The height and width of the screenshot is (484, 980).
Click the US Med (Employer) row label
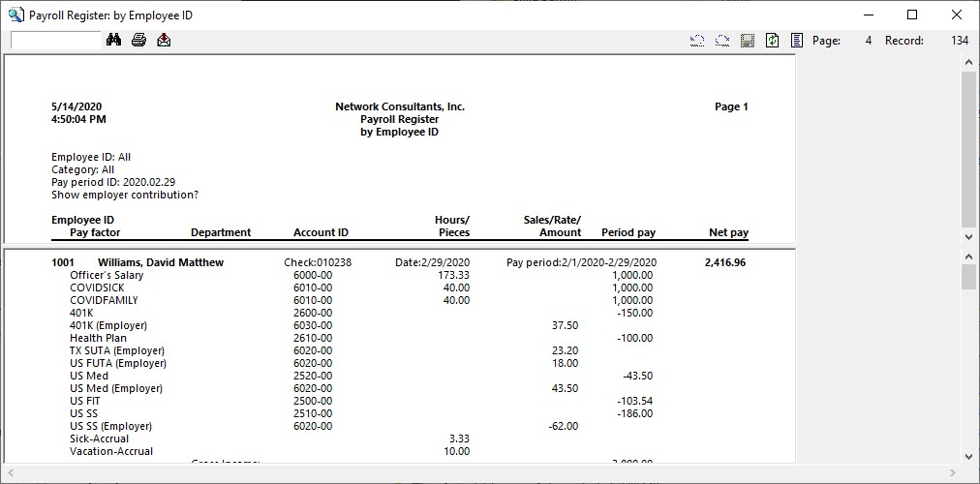tap(116, 388)
